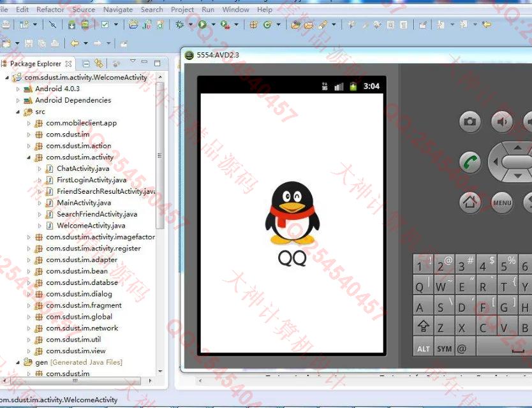Click Package Explorer horizontal scrollbar
This screenshot has width=532, height=408.
coord(76,381)
